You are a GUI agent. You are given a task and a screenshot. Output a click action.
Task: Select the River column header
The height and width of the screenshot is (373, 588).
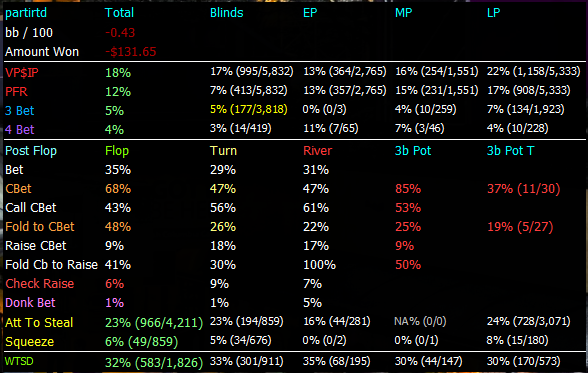(x=317, y=151)
